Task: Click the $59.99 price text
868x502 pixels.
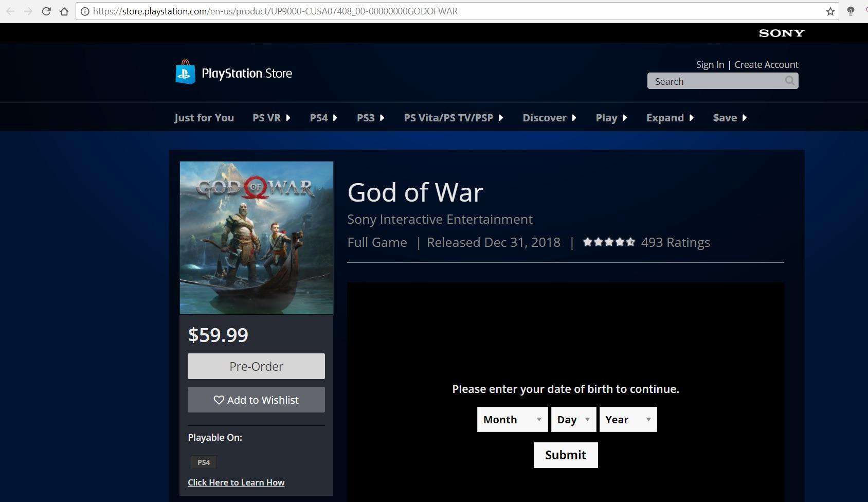Action: pos(218,335)
